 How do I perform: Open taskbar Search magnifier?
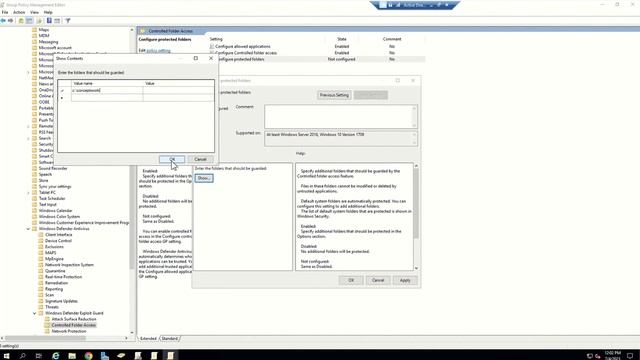(22, 356)
